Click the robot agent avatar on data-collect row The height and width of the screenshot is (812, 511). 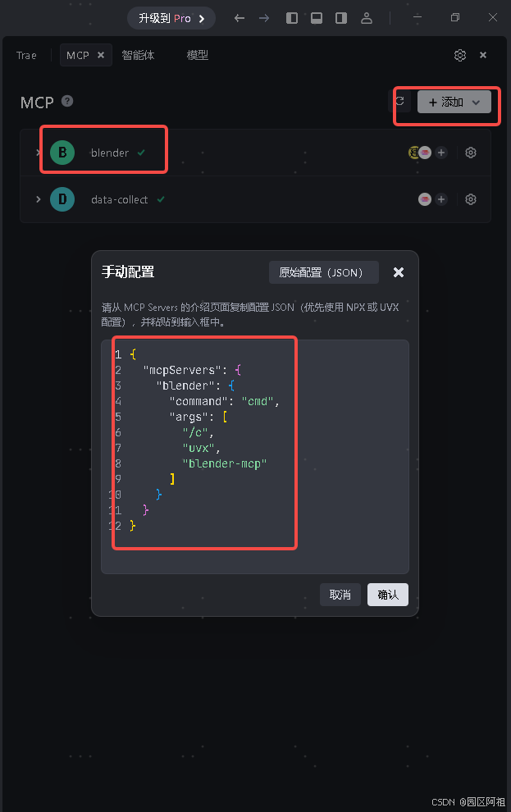click(425, 198)
